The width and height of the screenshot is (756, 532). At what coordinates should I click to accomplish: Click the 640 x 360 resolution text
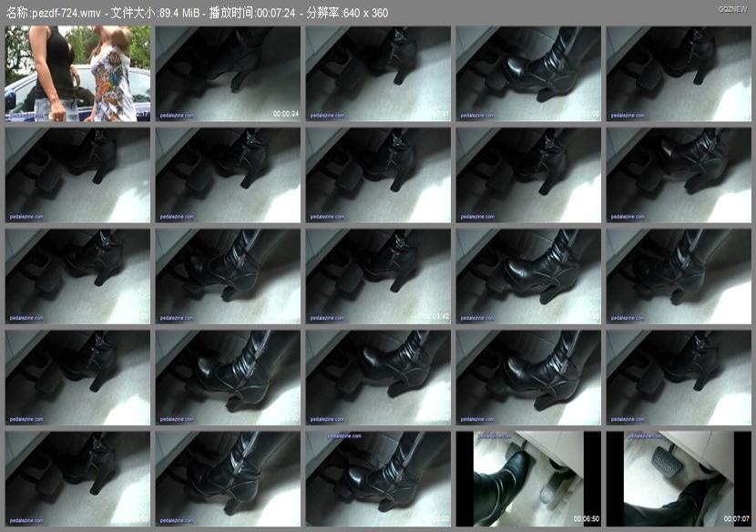tap(366, 13)
